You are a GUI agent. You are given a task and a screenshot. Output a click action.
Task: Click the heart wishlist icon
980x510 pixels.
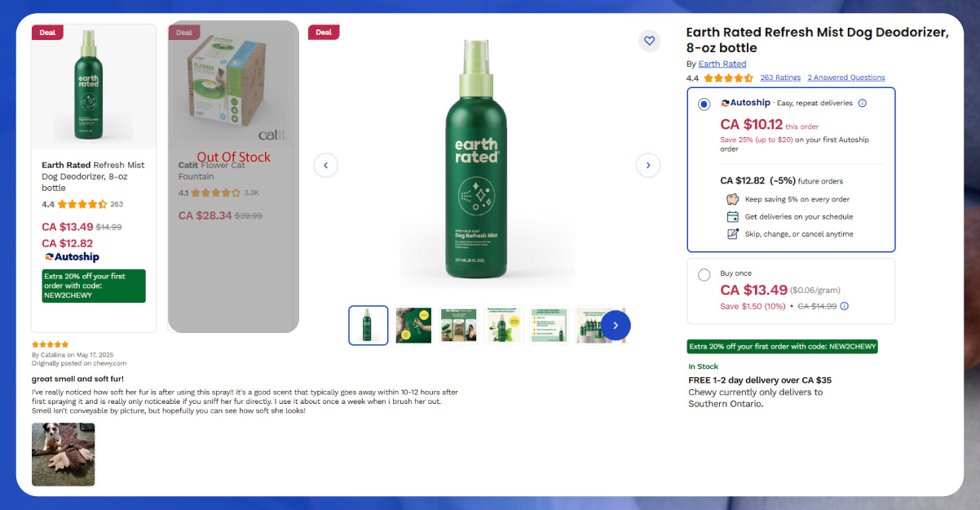(649, 41)
